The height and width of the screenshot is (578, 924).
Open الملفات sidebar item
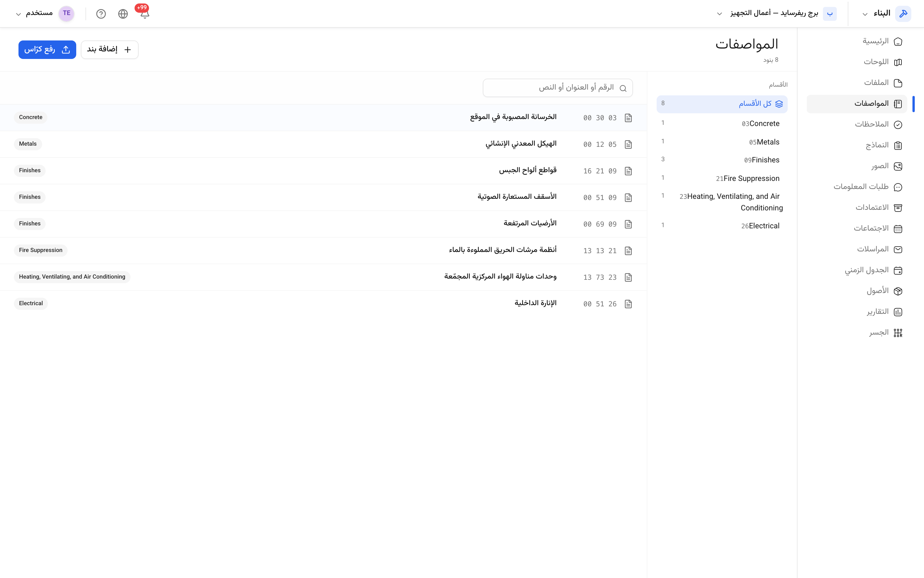[856, 83]
